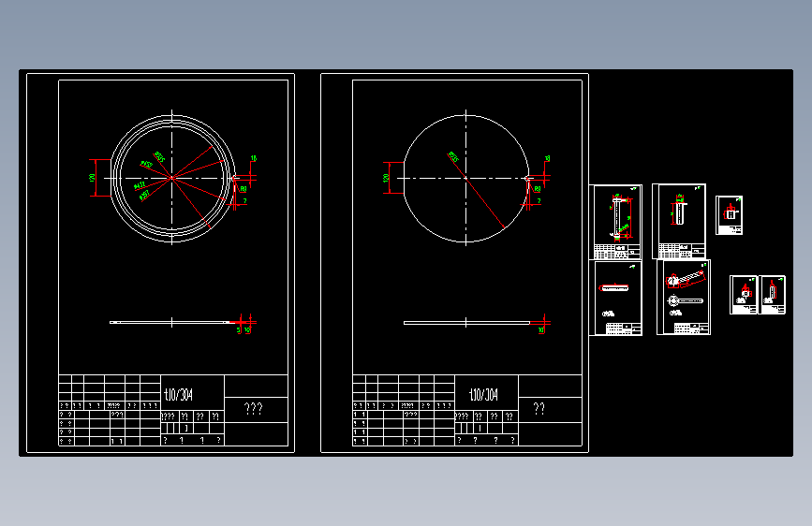This screenshot has width=812, height=526.
Task: Open the small isolated top-right sheet thumbnail
Action: click(730, 215)
